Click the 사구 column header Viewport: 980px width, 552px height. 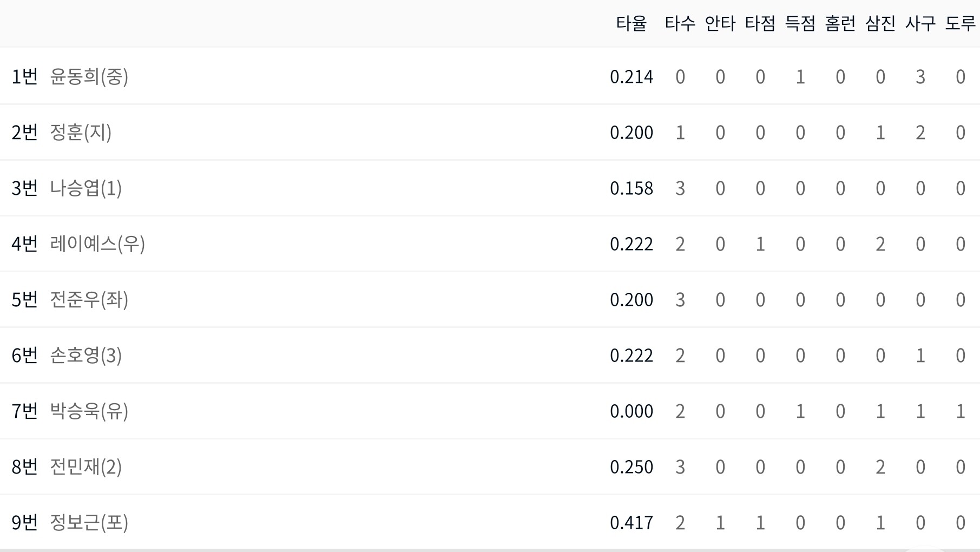[920, 23]
